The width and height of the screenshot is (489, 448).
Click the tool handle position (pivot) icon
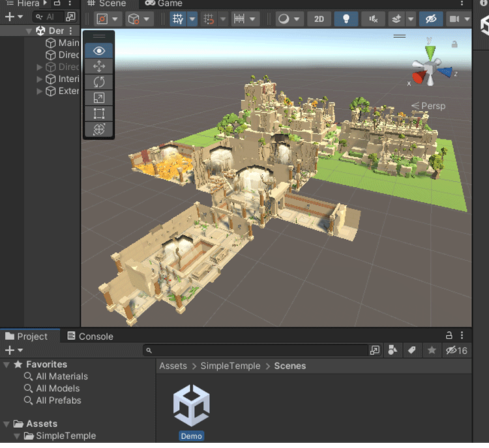click(102, 19)
